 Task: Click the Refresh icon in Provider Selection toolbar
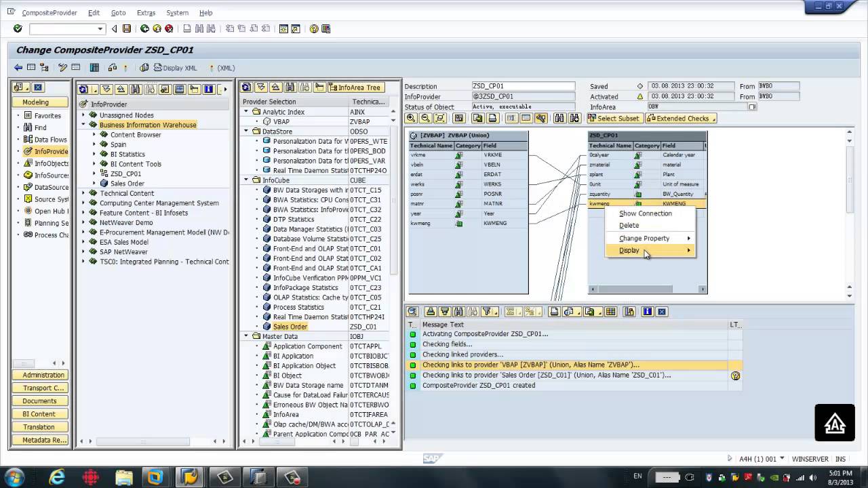tap(246, 87)
